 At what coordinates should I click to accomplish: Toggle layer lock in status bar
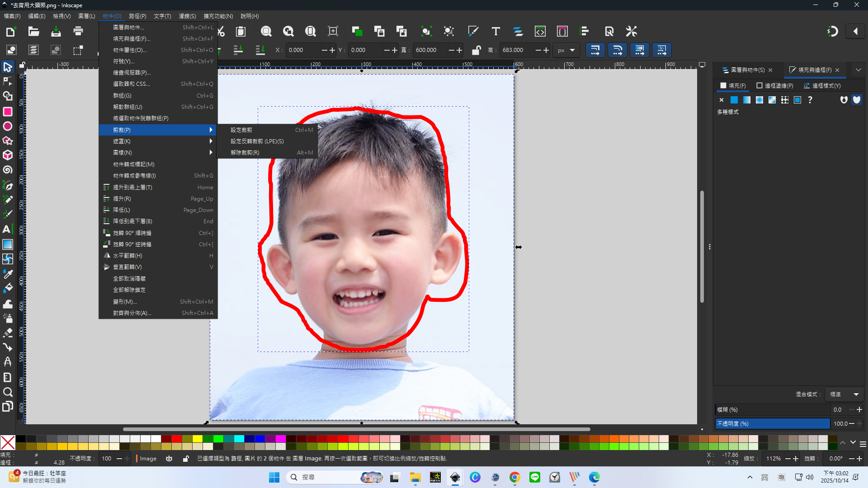pos(185,459)
